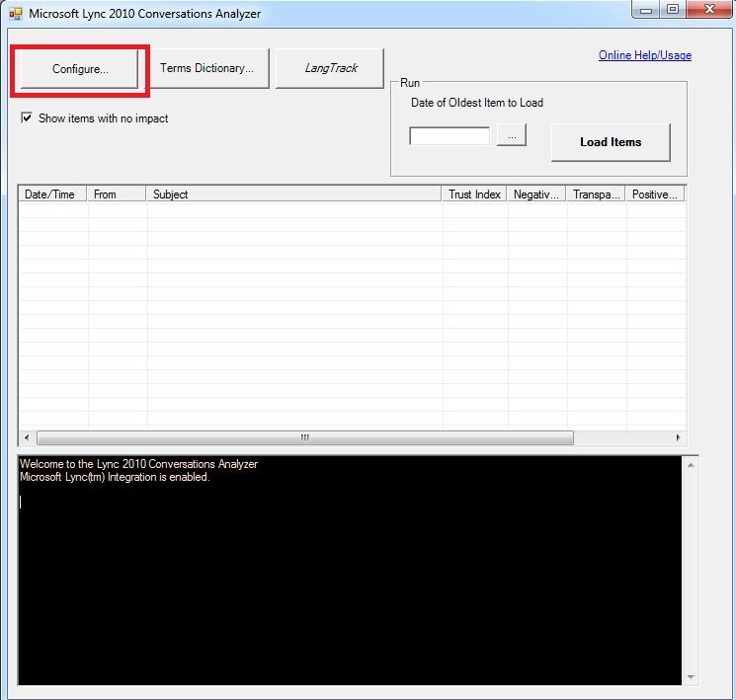Viewport: 736px width, 700px height.
Task: Sort by the Positive... column header
Action: pyautogui.click(x=655, y=194)
